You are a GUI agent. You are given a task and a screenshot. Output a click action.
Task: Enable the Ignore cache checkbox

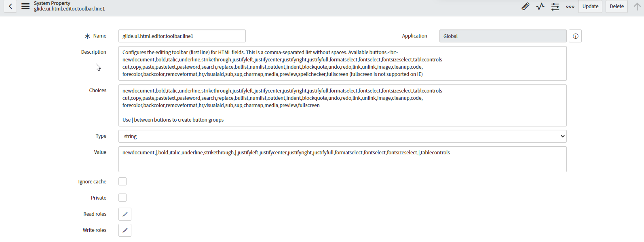click(122, 181)
